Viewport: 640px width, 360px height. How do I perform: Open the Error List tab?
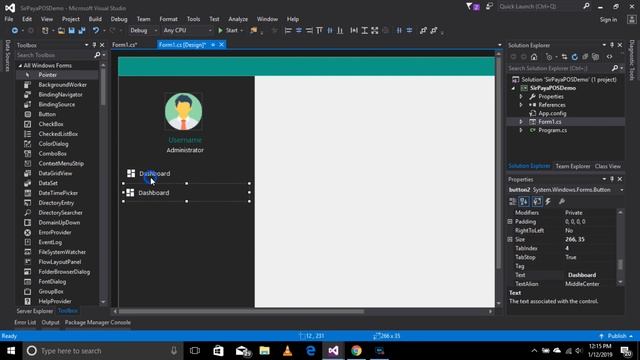pyautogui.click(x=25, y=322)
